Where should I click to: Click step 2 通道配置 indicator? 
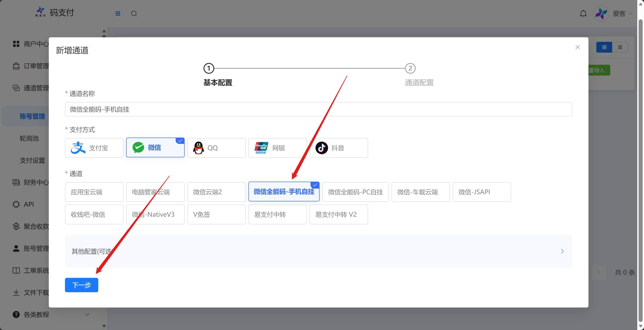pyautogui.click(x=410, y=68)
